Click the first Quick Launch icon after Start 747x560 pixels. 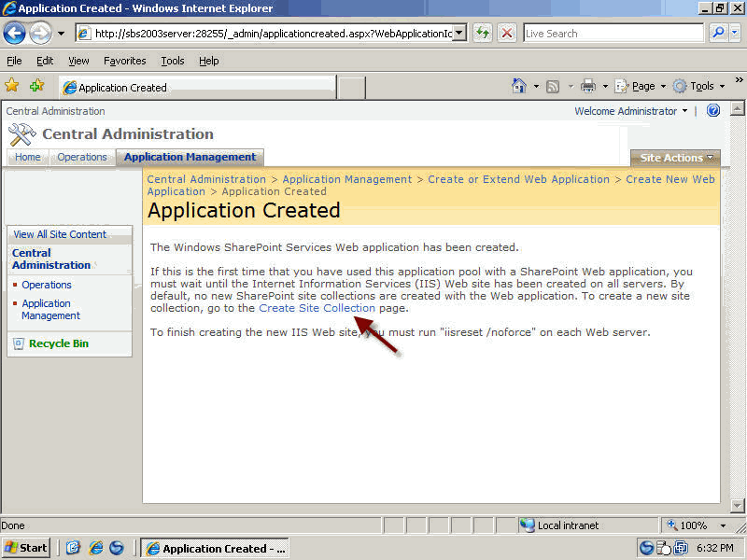tap(73, 548)
